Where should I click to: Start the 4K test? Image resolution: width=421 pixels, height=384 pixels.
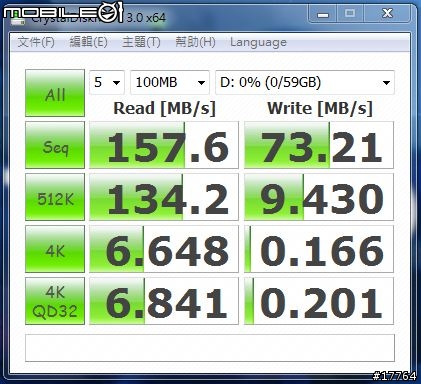coord(55,249)
